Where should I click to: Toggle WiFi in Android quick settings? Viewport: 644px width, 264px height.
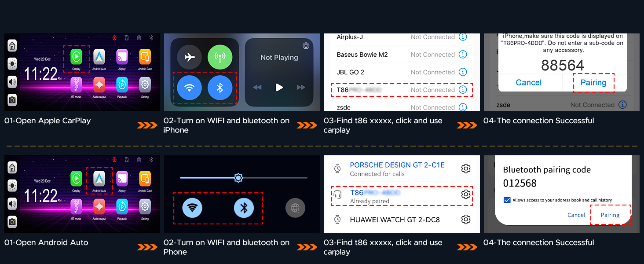[x=192, y=208]
